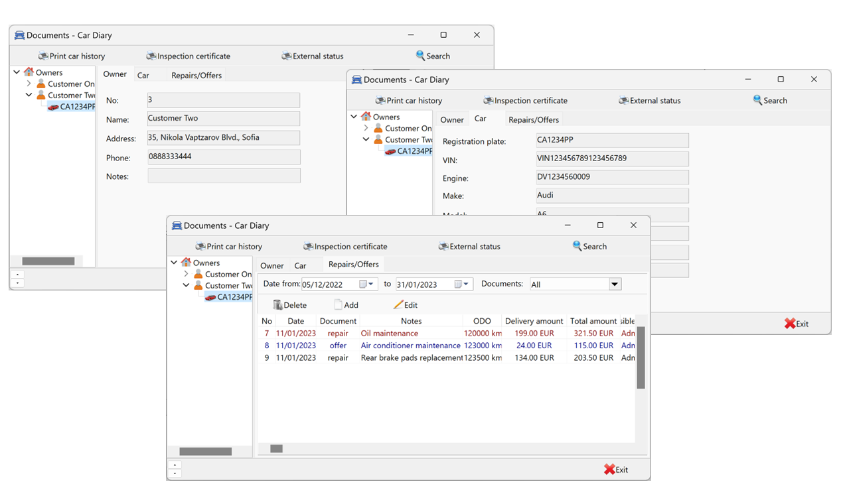Open the 'to' date calendar dropdown
Image resolution: width=843 pixels, height=504 pixels.
click(462, 284)
